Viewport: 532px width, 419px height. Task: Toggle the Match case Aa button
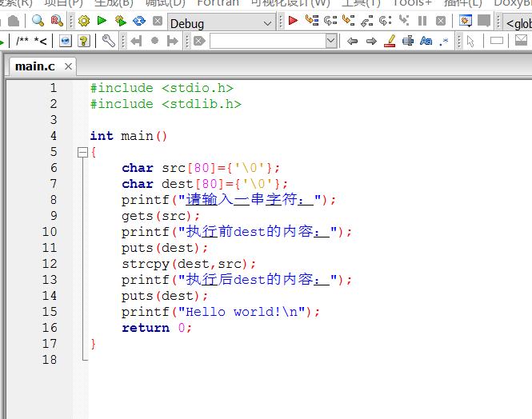[426, 41]
